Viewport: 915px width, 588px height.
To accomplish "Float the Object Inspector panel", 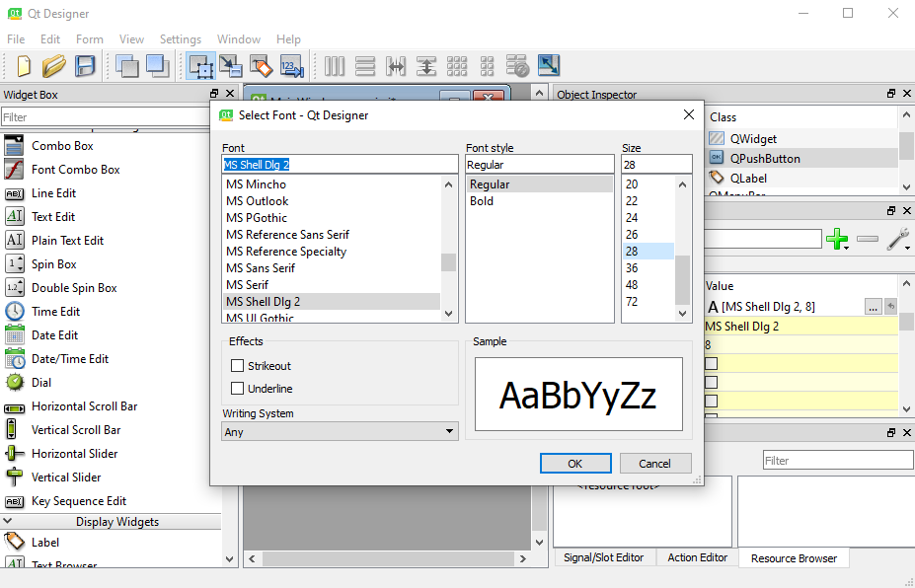I will pos(891,94).
